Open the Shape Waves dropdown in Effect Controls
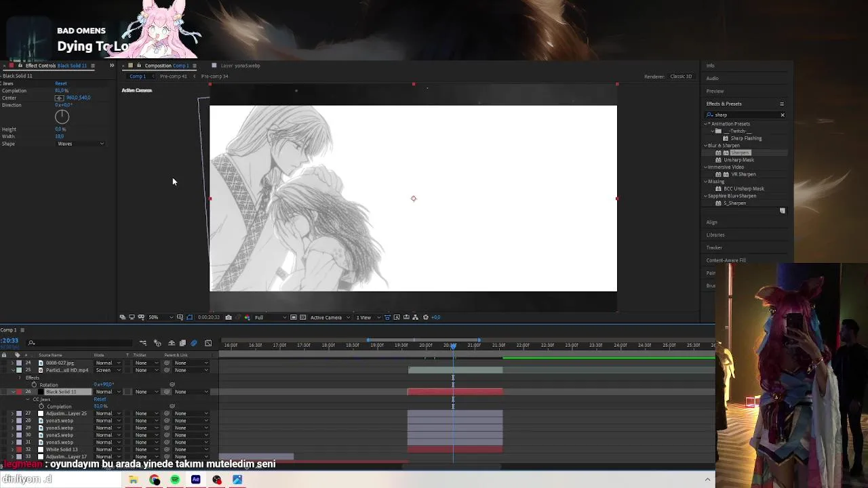Image resolution: width=868 pixels, height=488 pixels. [81, 144]
